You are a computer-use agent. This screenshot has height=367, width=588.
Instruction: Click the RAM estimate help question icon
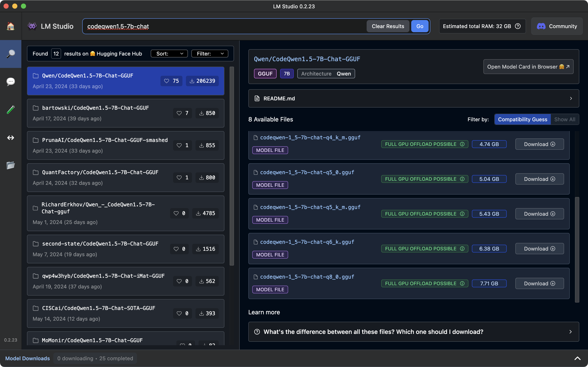pyautogui.click(x=518, y=26)
